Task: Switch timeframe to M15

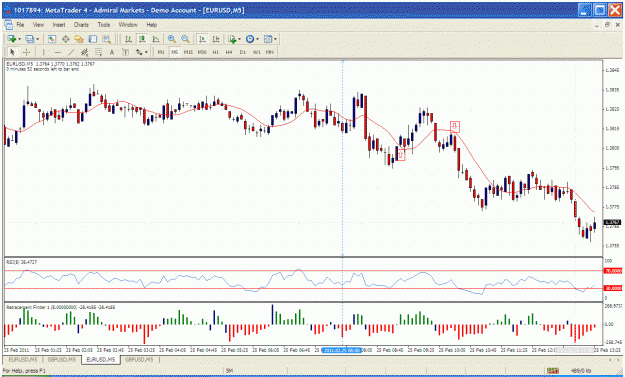Action: point(188,52)
